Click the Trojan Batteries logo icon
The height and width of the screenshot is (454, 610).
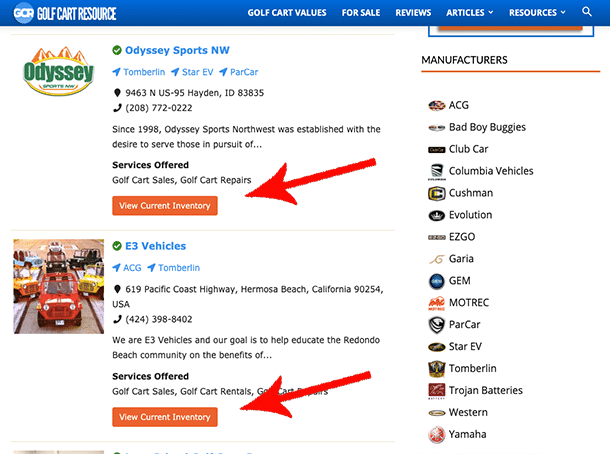[x=436, y=391]
